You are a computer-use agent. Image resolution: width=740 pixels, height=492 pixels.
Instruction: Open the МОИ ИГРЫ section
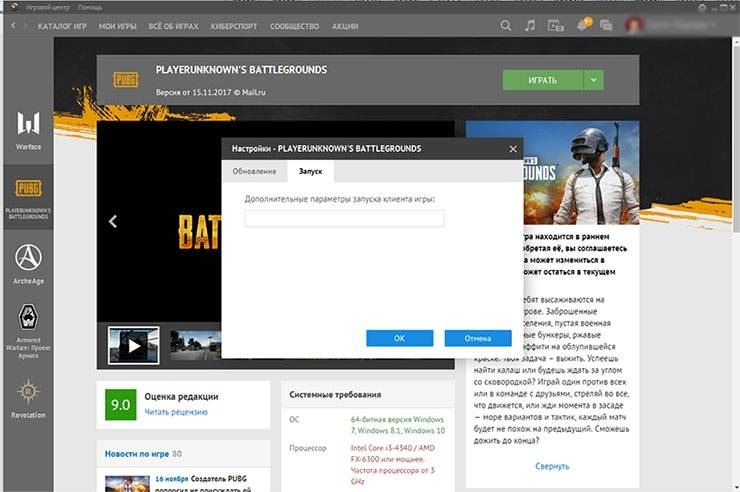coord(118,26)
